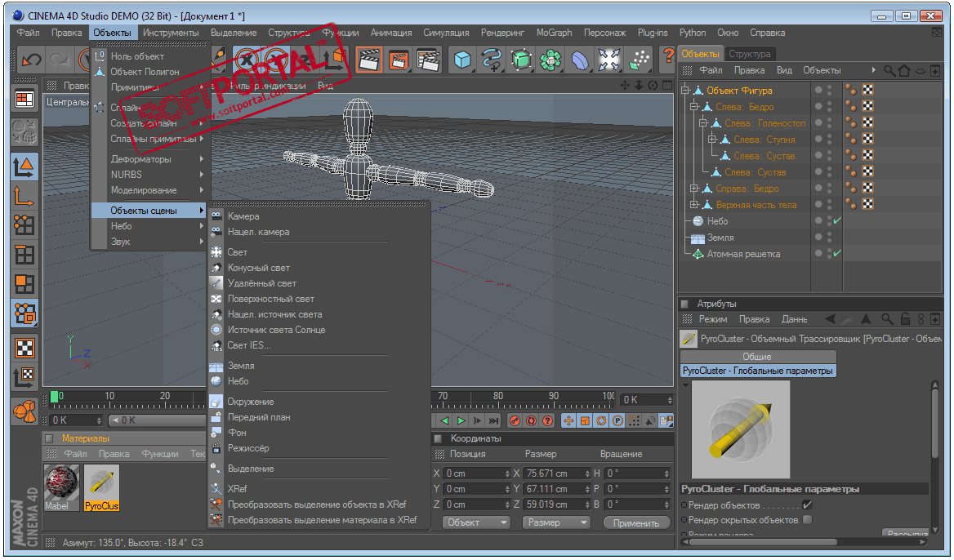Click the HyperNURBS green cube icon

[521, 60]
